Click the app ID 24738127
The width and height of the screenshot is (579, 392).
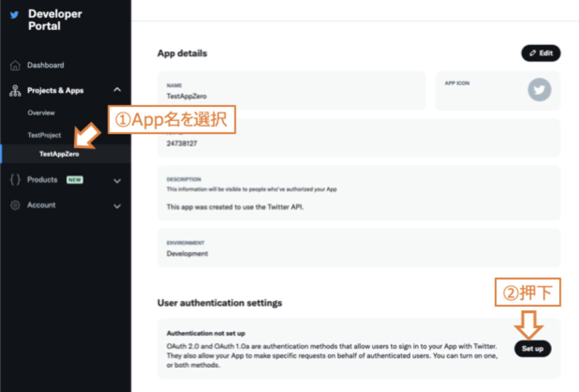point(182,143)
